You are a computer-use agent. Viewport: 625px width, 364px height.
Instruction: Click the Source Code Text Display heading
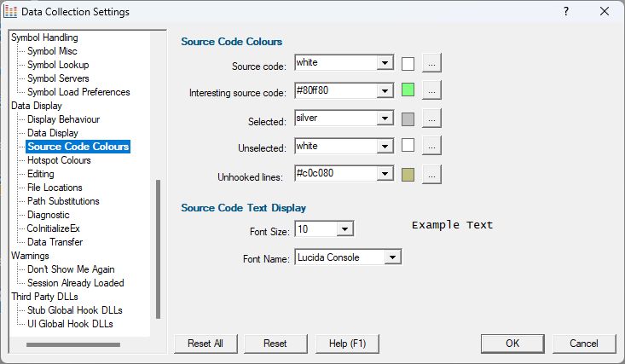click(244, 208)
